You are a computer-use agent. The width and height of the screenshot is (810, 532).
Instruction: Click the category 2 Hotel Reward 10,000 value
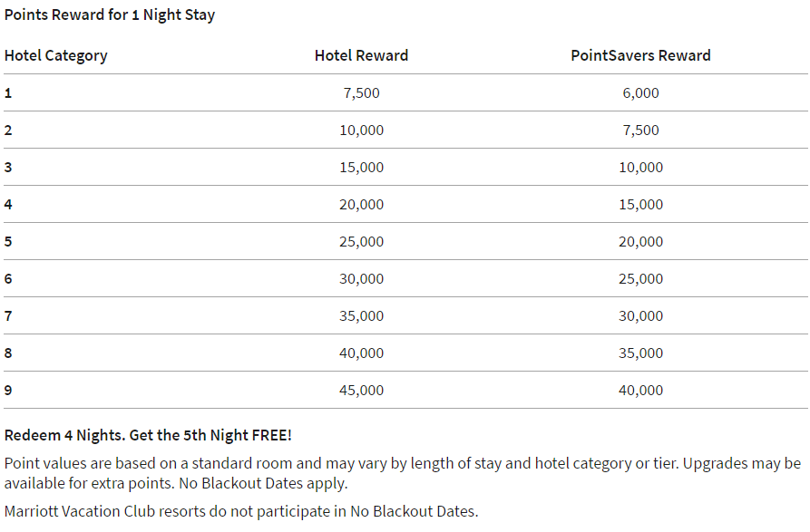362,130
